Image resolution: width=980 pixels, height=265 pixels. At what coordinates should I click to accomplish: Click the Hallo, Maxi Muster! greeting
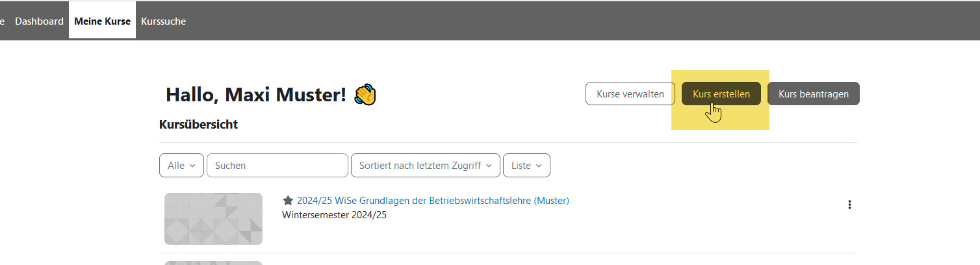[255, 95]
